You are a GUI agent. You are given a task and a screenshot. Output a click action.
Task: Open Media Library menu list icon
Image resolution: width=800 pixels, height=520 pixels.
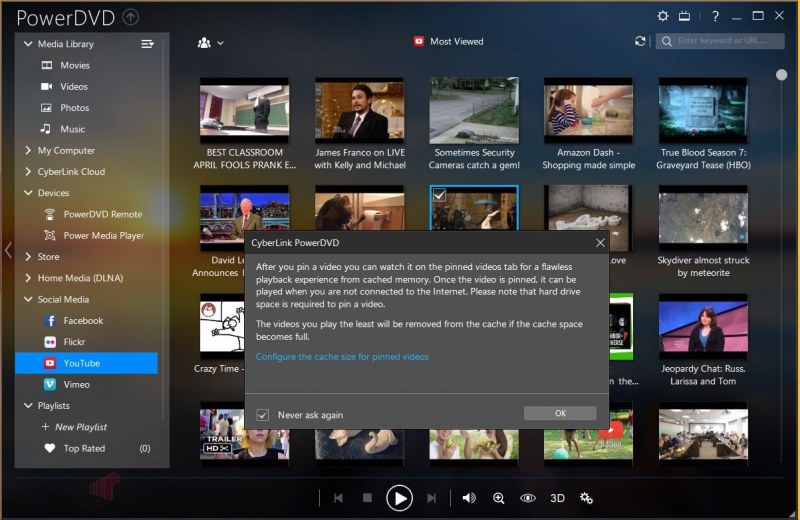[x=147, y=44]
